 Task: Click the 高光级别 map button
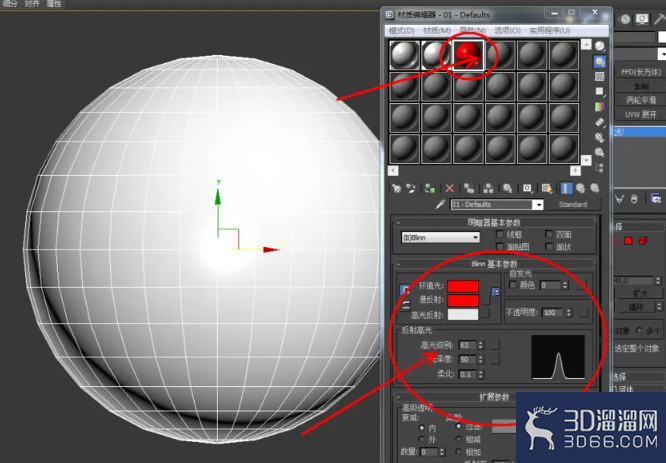pyautogui.click(x=495, y=345)
